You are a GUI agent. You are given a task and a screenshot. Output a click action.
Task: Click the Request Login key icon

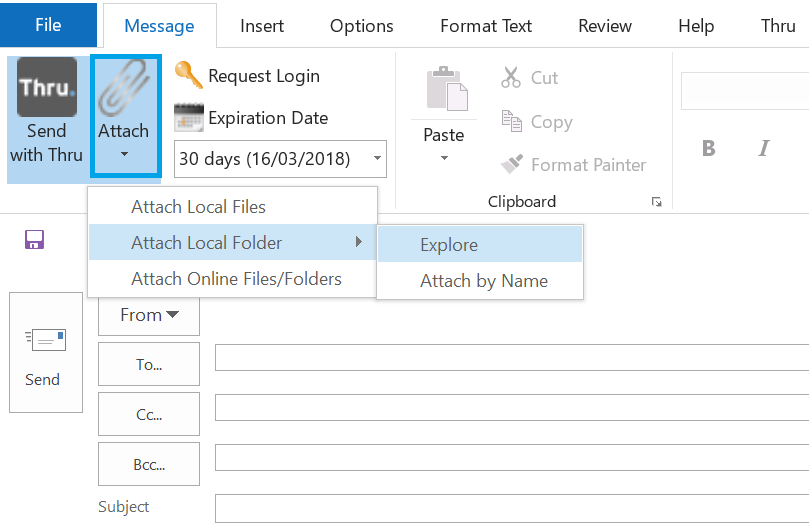(x=188, y=75)
